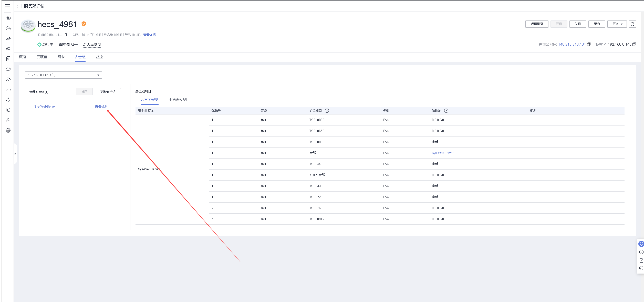Copy elastic public IP 140.210.218.184
This screenshot has height=302, width=644.
pyautogui.click(x=589, y=44)
